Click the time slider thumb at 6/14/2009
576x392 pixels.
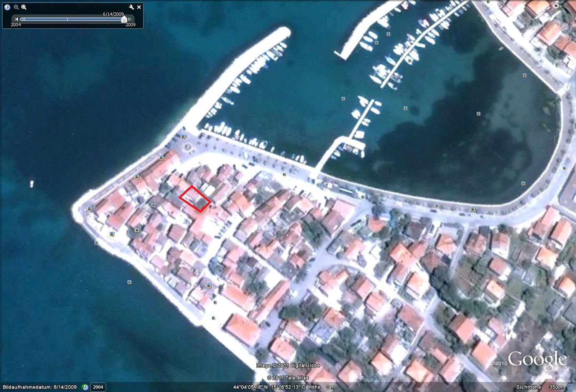124,19
